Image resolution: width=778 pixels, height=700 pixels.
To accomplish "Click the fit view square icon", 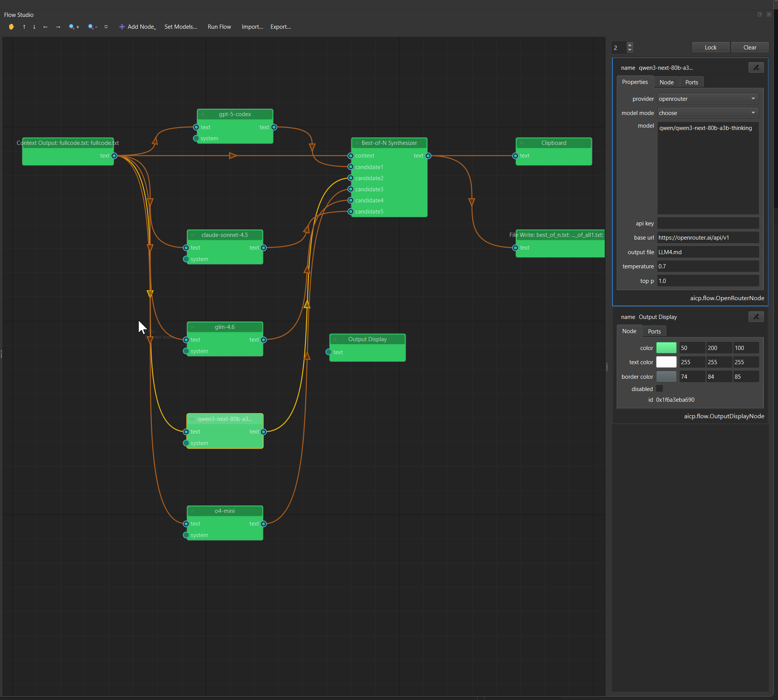I will click(106, 26).
